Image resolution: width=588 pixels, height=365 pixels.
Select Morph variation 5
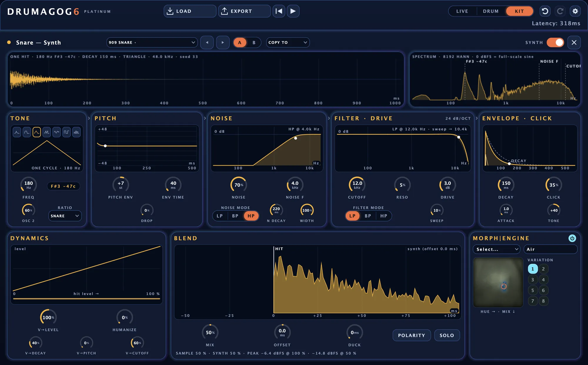(533, 290)
